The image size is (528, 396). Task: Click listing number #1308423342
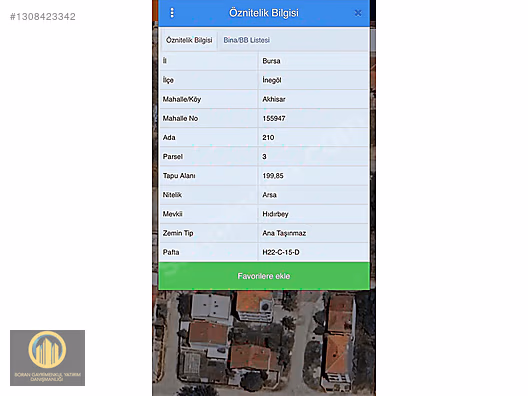coord(43,16)
